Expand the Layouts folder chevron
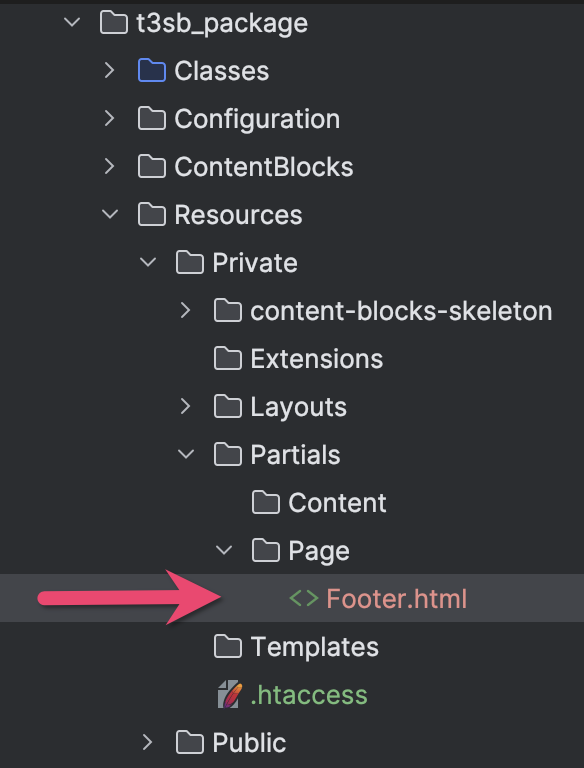584x768 pixels. pos(186,406)
